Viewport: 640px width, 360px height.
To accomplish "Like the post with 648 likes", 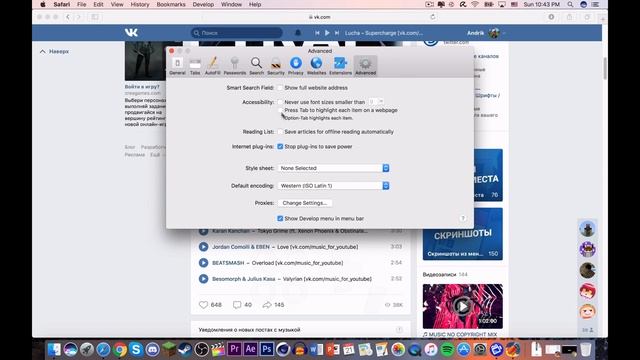I will [210, 305].
